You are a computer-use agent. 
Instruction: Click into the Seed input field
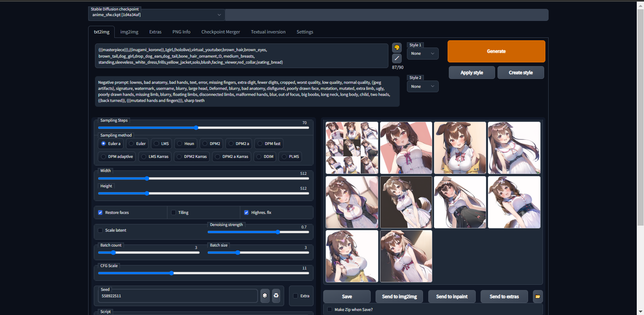(x=178, y=296)
